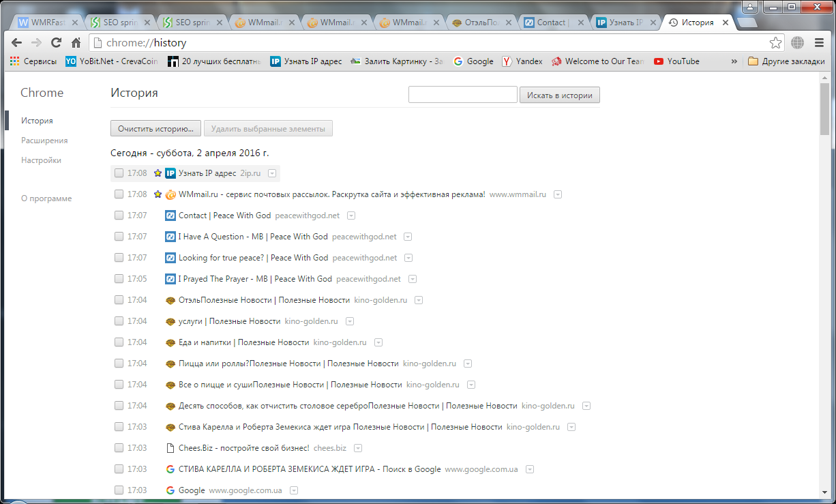836x504 pixels.
Task: Click the favicon of услуги | Полезные Новости entry
Action: [x=170, y=321]
